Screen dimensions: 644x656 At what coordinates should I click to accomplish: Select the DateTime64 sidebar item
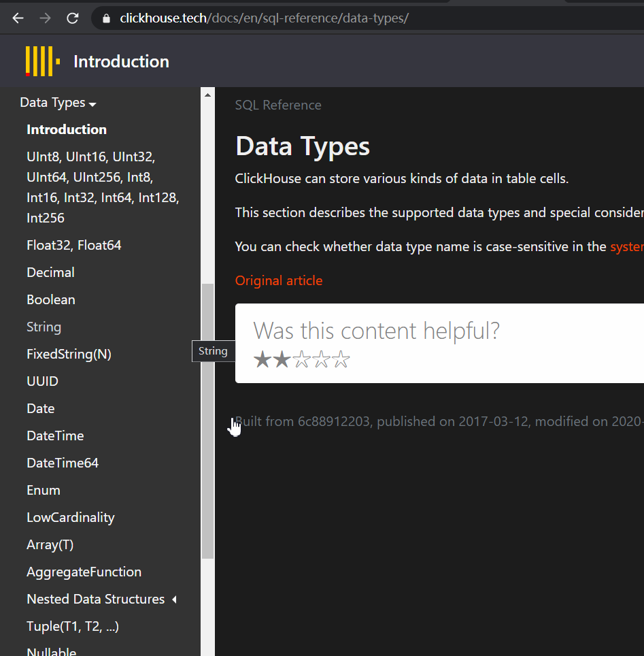(x=63, y=463)
